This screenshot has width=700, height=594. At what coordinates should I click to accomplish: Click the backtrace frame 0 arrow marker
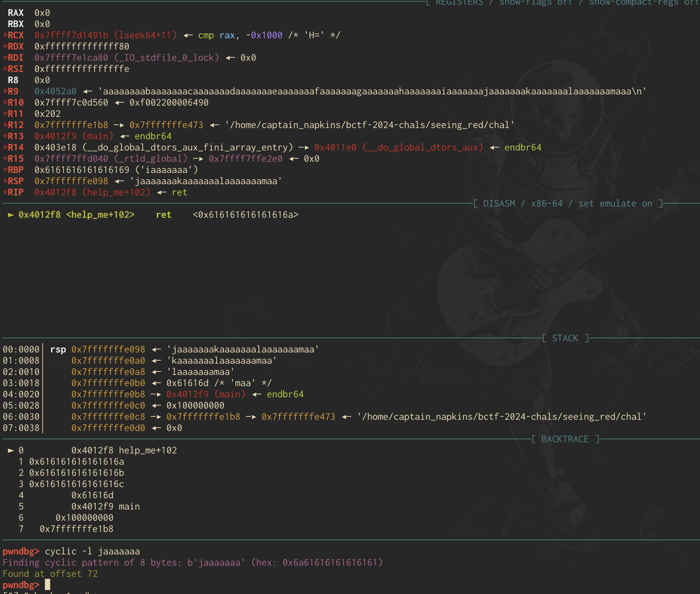(11, 450)
